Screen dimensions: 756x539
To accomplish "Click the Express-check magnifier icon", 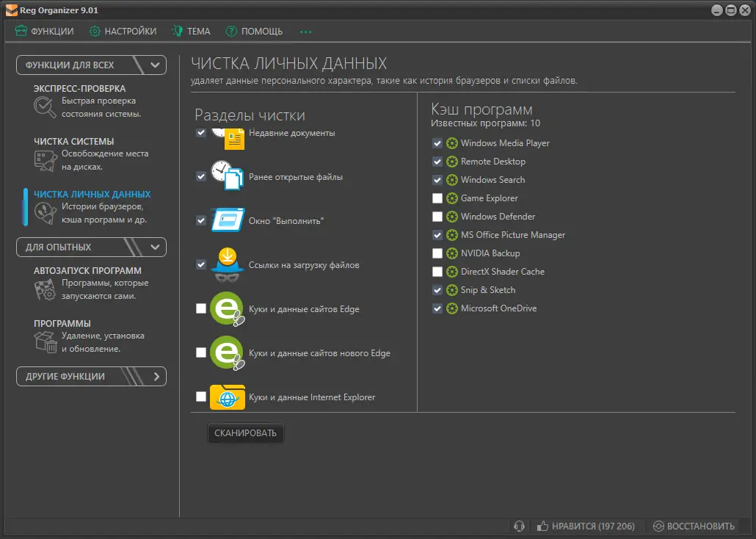I will (45, 107).
